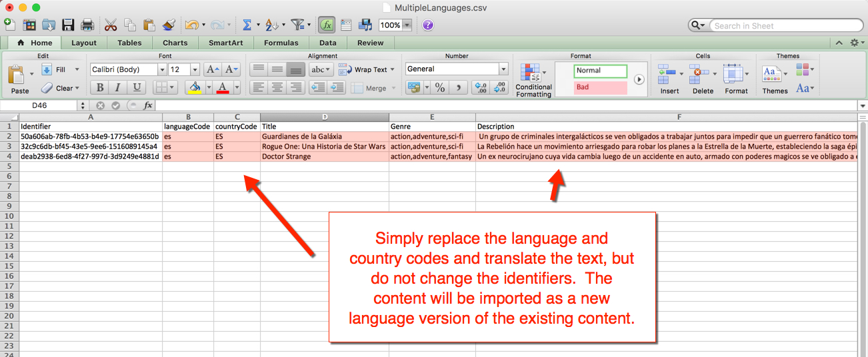
Task: Switch to the Tables tab
Action: pyautogui.click(x=129, y=43)
